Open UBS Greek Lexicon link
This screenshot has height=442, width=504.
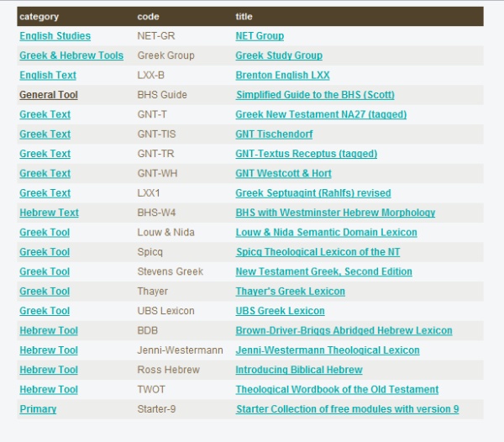281,311
